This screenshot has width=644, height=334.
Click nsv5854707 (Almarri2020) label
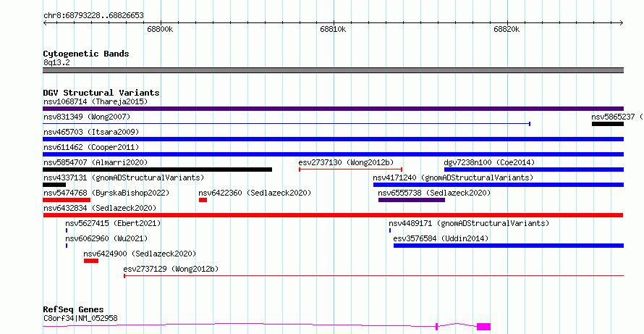click(x=96, y=162)
